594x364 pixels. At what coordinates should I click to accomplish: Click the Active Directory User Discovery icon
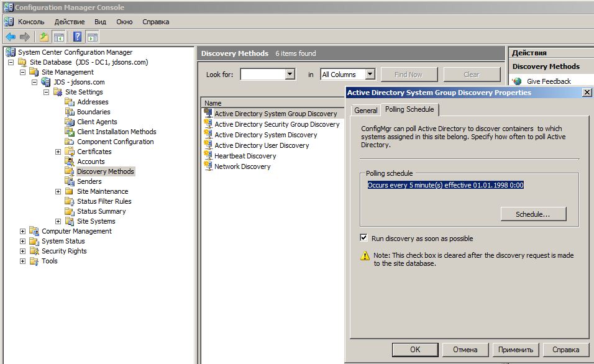pyautogui.click(x=208, y=145)
